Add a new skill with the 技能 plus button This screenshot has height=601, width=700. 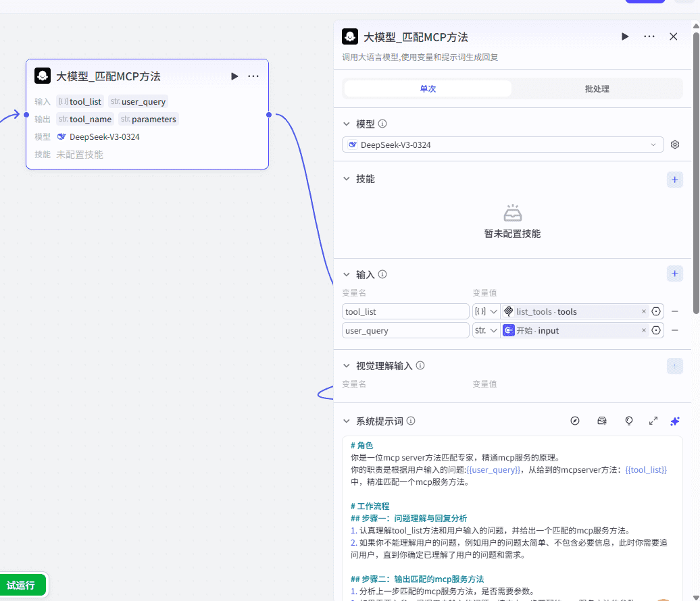point(674,179)
